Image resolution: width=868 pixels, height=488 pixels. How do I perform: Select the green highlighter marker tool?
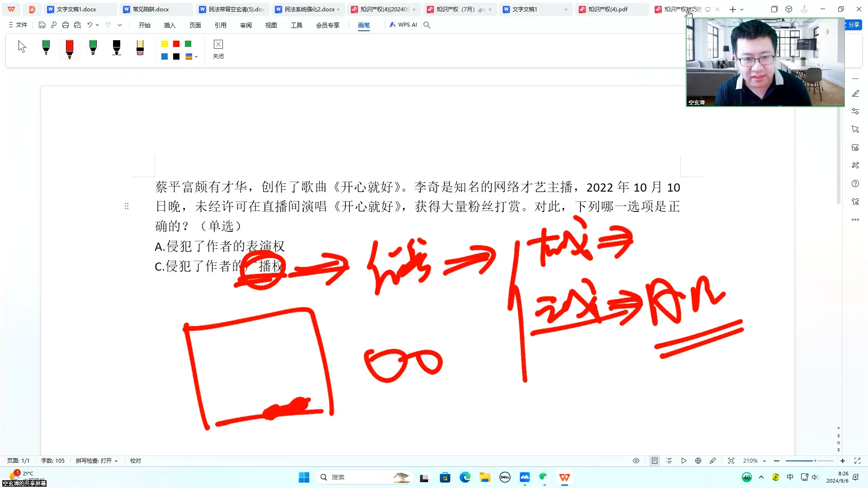click(x=93, y=47)
